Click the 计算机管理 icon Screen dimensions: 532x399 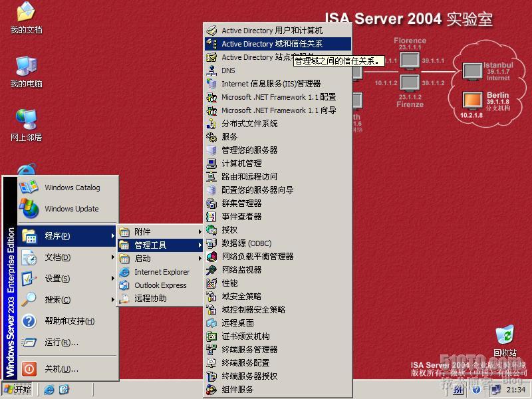[211, 164]
